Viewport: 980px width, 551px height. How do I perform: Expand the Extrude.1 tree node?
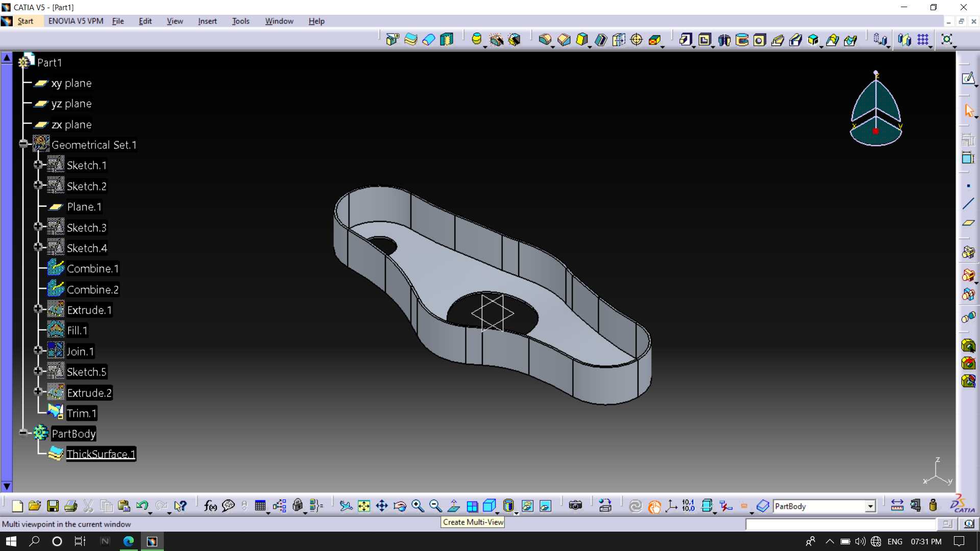coord(38,309)
